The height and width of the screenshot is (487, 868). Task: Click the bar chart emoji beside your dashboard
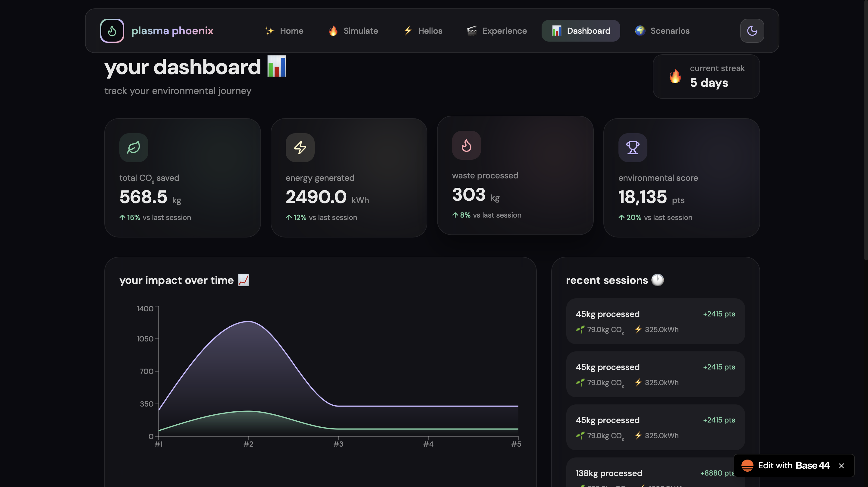pyautogui.click(x=276, y=66)
